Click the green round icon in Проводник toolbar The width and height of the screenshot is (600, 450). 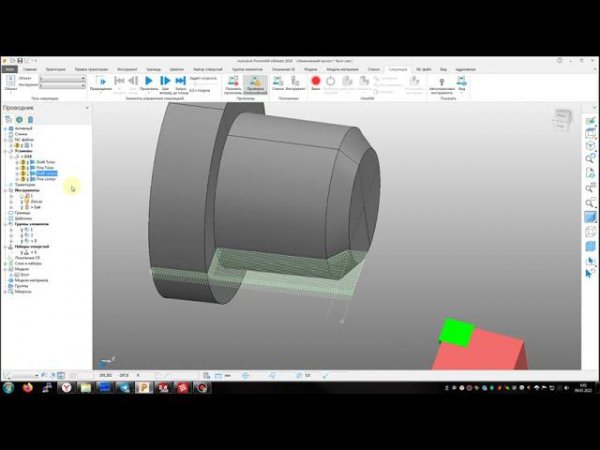point(20,119)
